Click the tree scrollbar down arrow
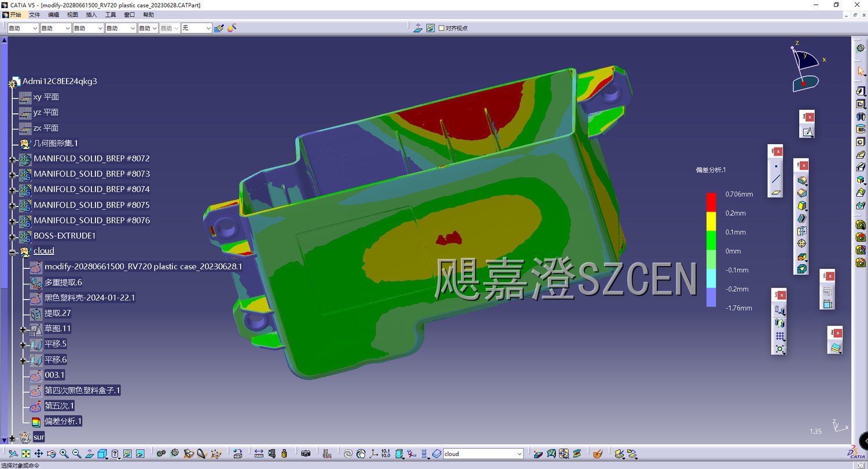This screenshot has height=469, width=868. point(4,440)
